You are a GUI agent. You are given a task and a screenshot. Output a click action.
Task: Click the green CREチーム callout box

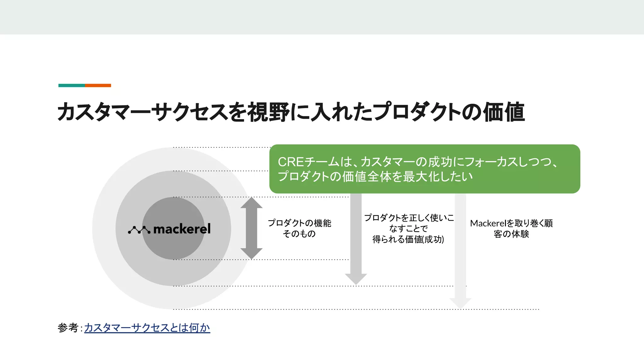coord(425,169)
